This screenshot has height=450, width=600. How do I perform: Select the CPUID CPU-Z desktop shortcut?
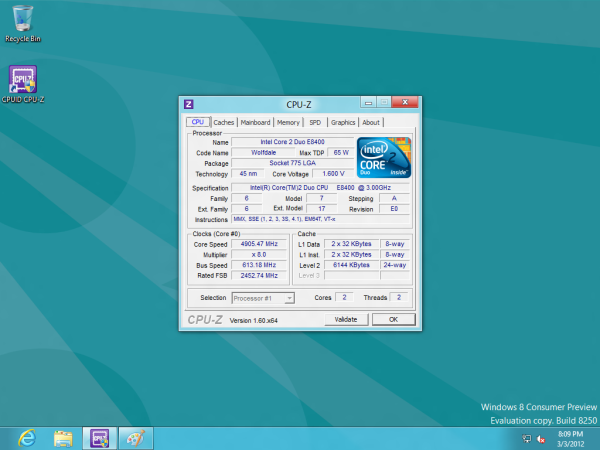[23, 84]
